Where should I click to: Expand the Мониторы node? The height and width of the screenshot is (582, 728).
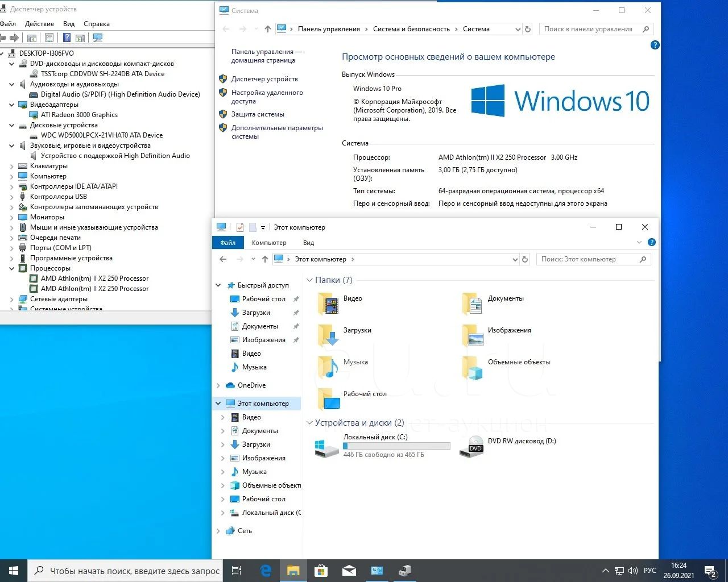12,217
